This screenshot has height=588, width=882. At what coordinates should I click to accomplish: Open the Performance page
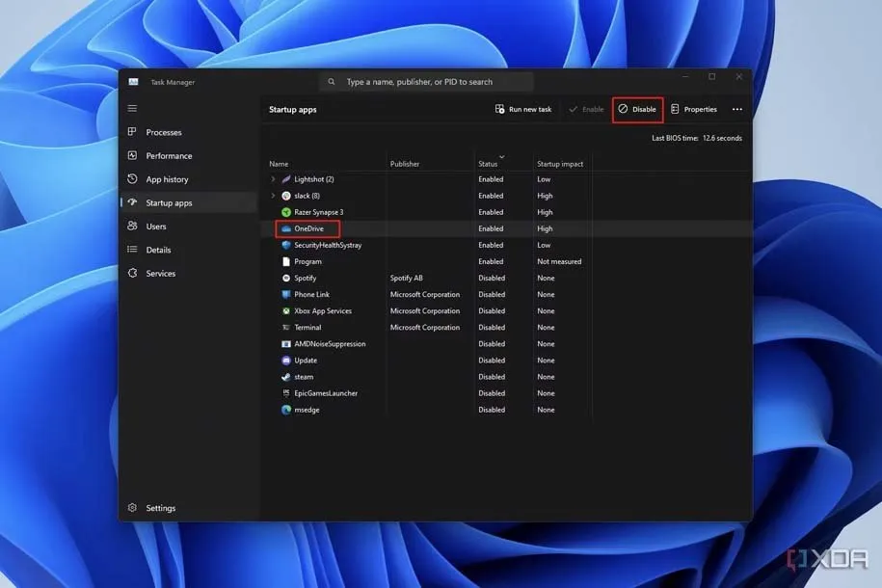click(x=169, y=156)
